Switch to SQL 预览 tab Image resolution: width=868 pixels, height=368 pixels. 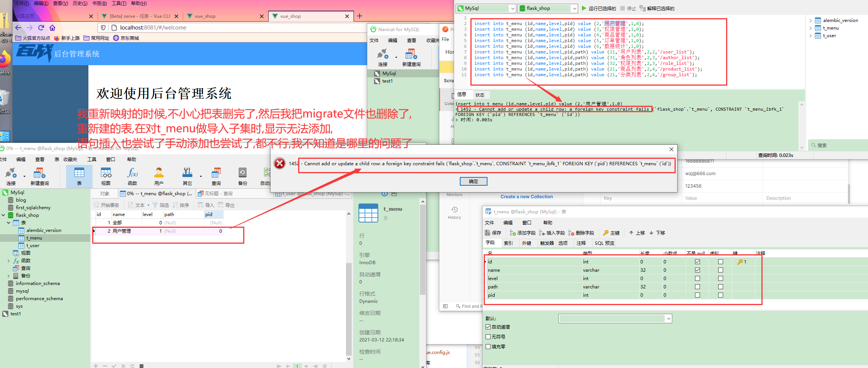coord(604,243)
